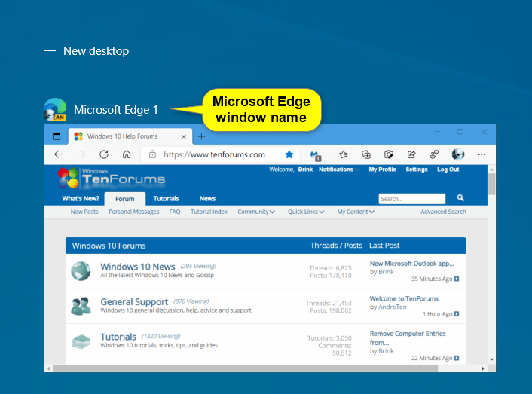The image size is (532, 394).
Task: Click the feedback person toolbar icon
Action: (434, 154)
